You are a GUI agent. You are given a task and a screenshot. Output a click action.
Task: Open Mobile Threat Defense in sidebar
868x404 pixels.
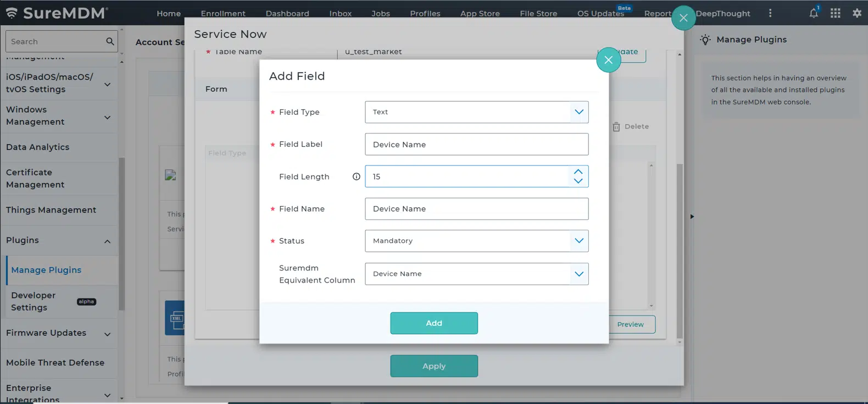click(59, 363)
